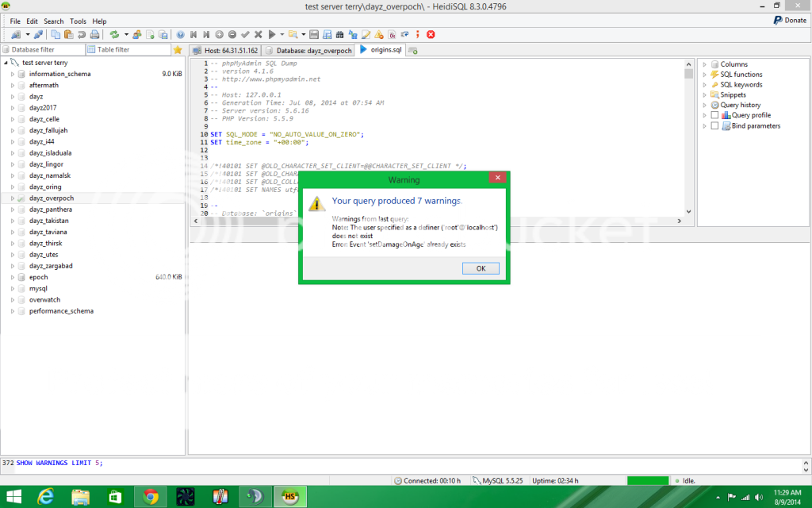Open the Help menu

click(99, 21)
